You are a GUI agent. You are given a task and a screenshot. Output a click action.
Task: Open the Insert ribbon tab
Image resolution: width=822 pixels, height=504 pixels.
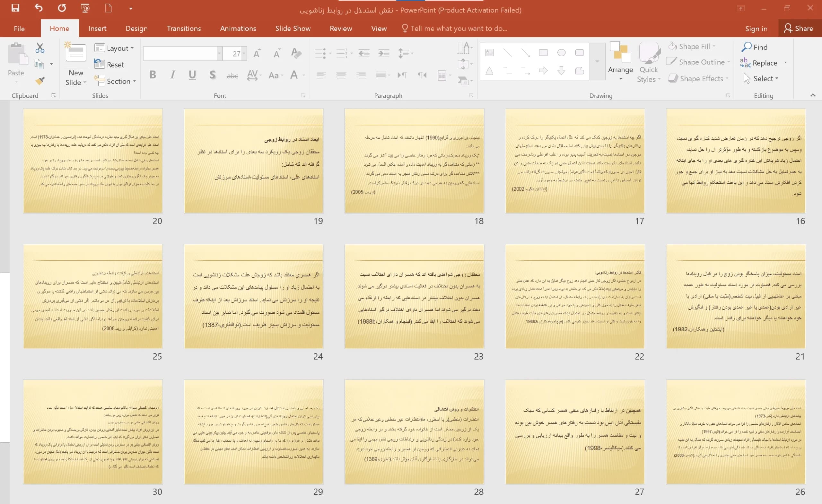click(97, 28)
